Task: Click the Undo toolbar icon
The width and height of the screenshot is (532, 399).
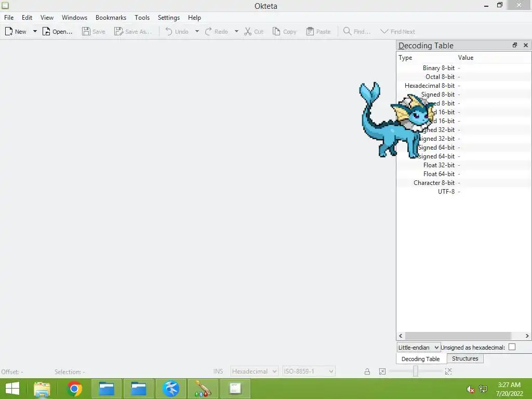Action: coord(169,32)
